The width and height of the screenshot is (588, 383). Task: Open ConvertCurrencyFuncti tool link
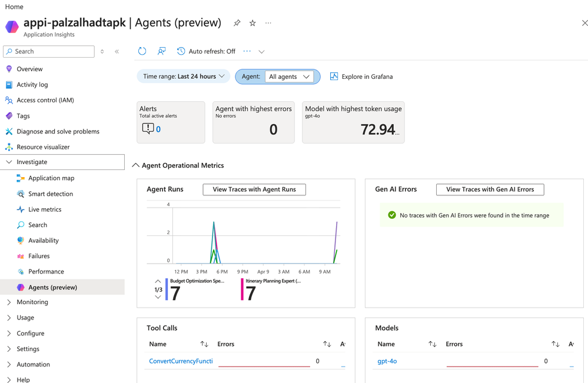point(181,361)
